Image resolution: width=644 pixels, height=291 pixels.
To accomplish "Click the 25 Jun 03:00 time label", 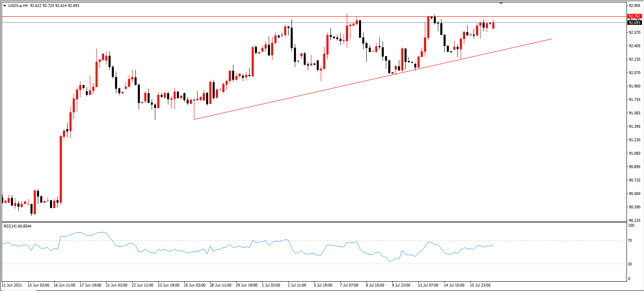I will pyautogui.click(x=194, y=285).
